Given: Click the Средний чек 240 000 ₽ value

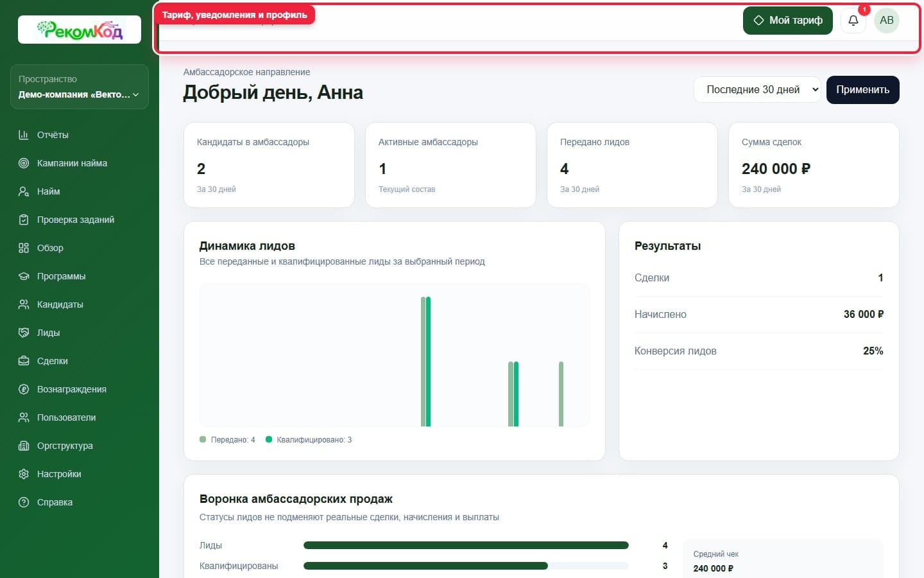Looking at the screenshot, I should pos(713,568).
